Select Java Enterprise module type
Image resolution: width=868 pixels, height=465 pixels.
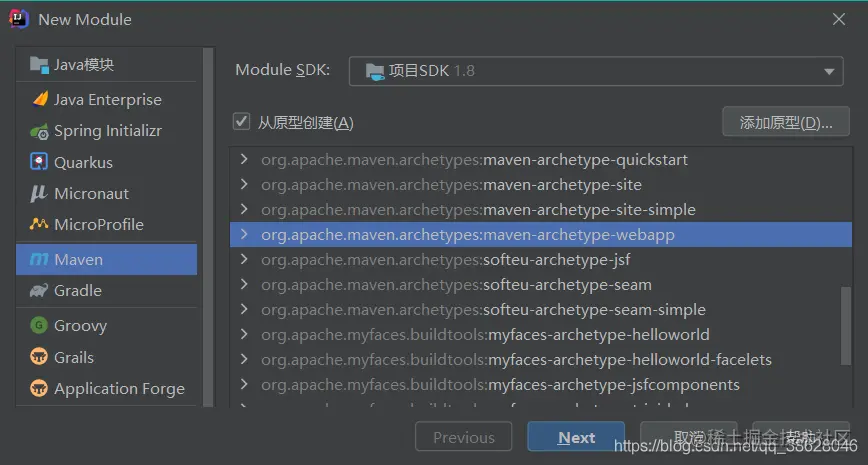106,100
